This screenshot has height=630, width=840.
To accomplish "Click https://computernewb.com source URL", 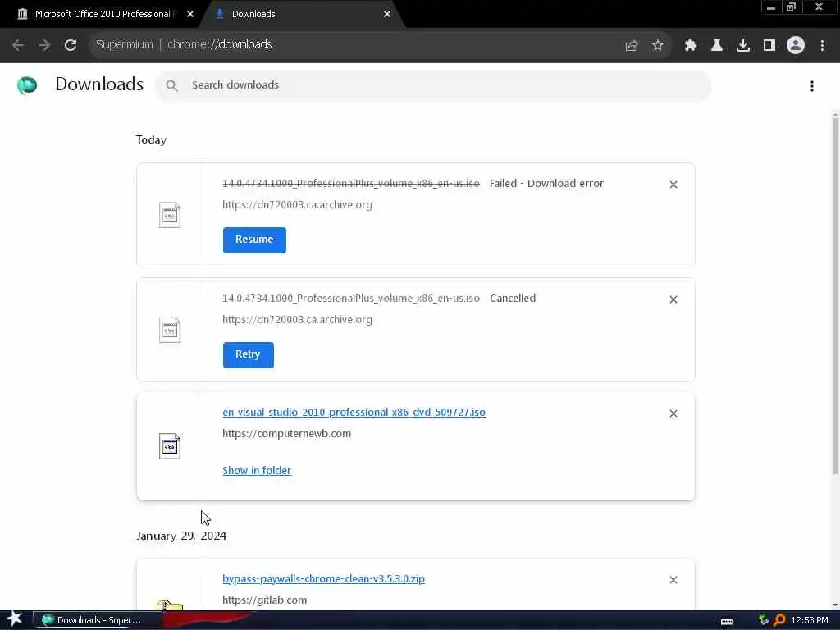I will pyautogui.click(x=286, y=434).
